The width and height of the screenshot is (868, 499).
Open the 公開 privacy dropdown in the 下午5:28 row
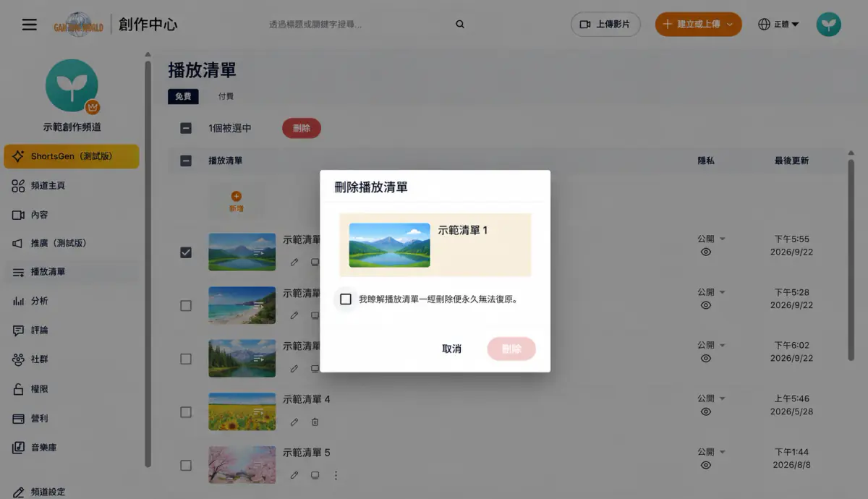[x=711, y=292]
